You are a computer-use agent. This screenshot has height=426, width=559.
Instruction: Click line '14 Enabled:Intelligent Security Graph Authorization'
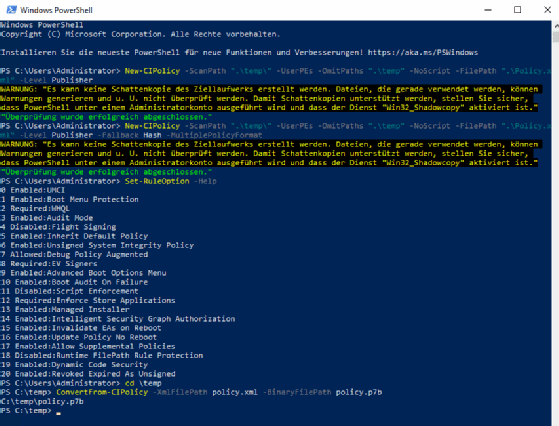(x=118, y=319)
